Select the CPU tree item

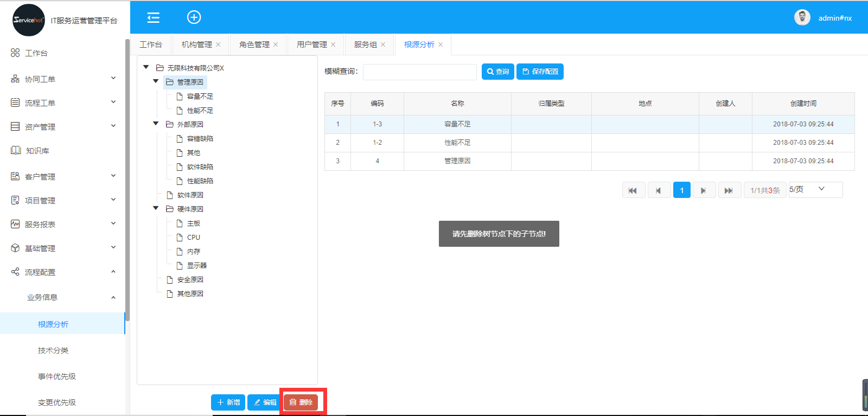click(193, 238)
